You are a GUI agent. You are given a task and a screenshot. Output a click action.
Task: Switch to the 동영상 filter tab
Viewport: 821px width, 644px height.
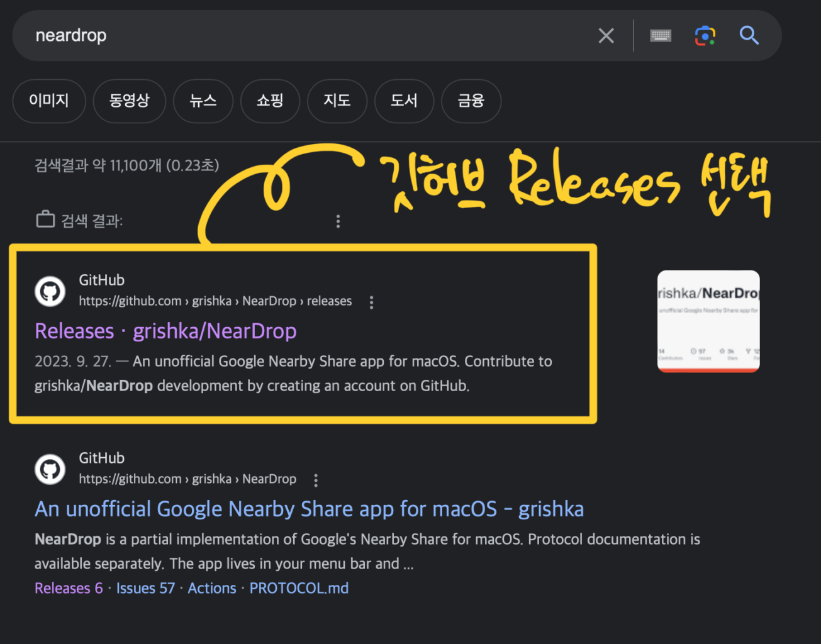pos(130,101)
